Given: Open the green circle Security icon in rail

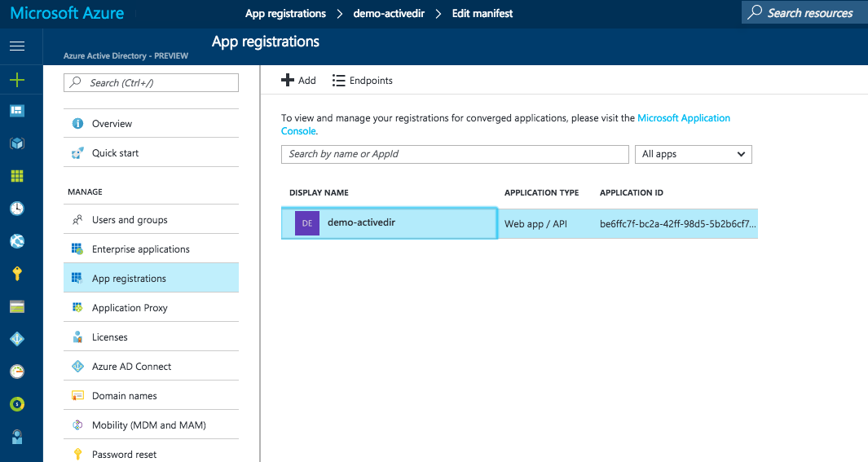Looking at the screenshot, I should coord(17,404).
